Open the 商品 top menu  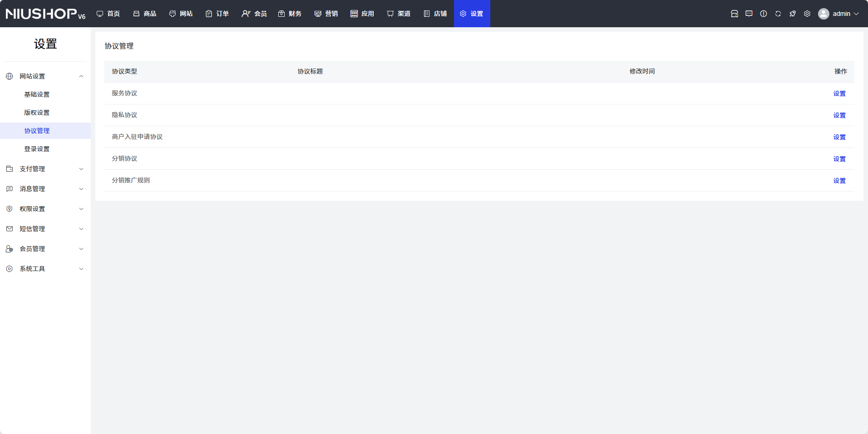(145, 14)
